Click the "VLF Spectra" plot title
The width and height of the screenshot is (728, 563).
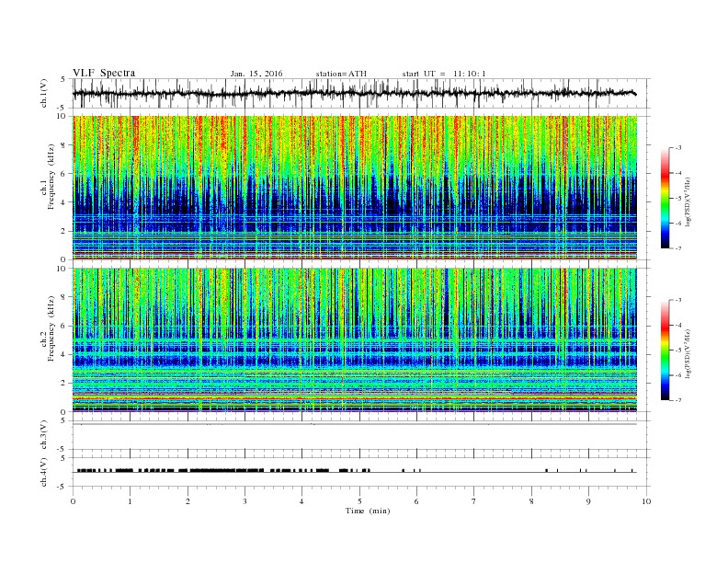104,73
